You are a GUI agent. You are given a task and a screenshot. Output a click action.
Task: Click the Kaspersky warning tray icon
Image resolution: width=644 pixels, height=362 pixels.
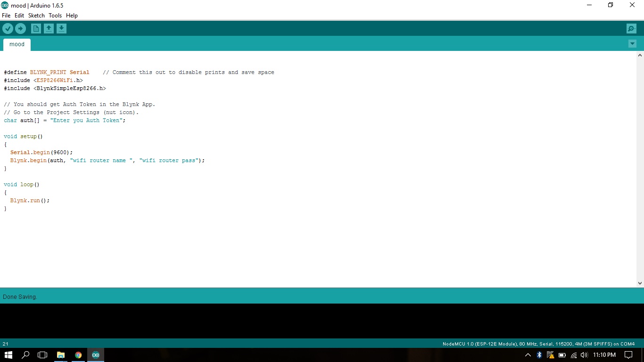coord(550,355)
